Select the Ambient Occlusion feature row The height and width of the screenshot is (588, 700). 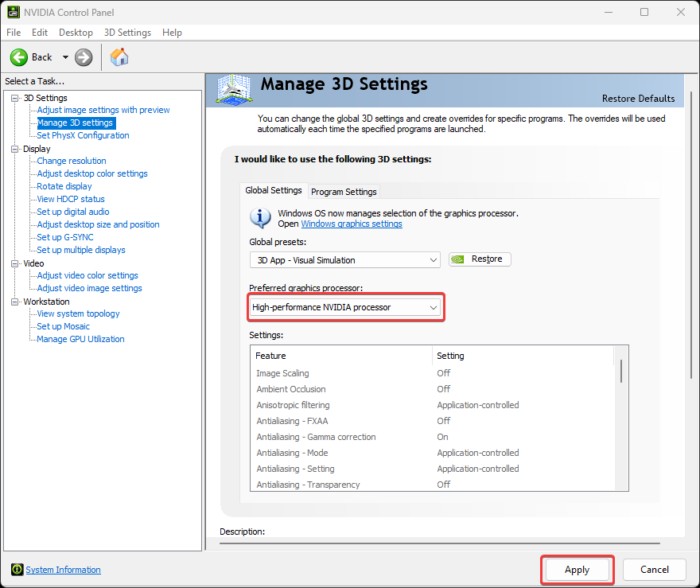click(432, 389)
